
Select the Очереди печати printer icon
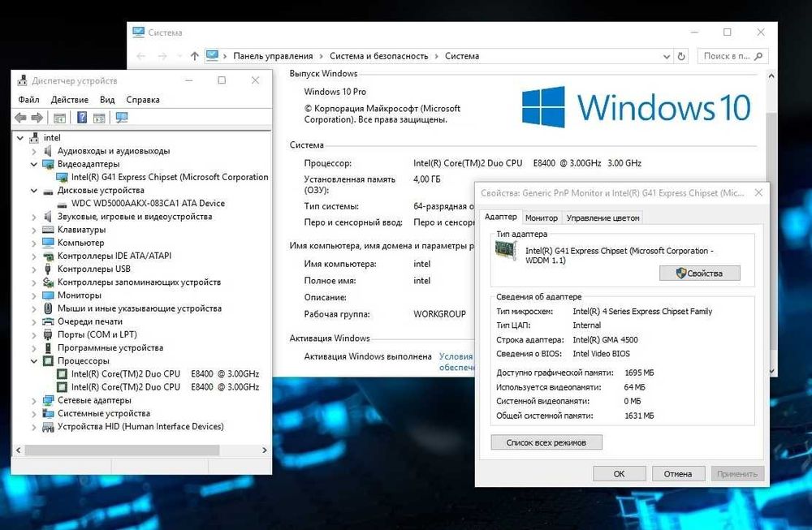coord(48,321)
